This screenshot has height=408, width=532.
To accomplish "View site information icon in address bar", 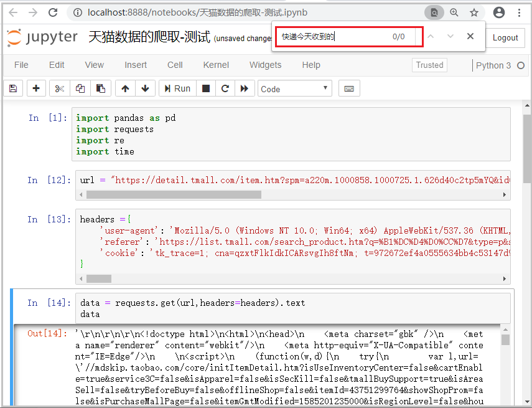I will (x=78, y=12).
